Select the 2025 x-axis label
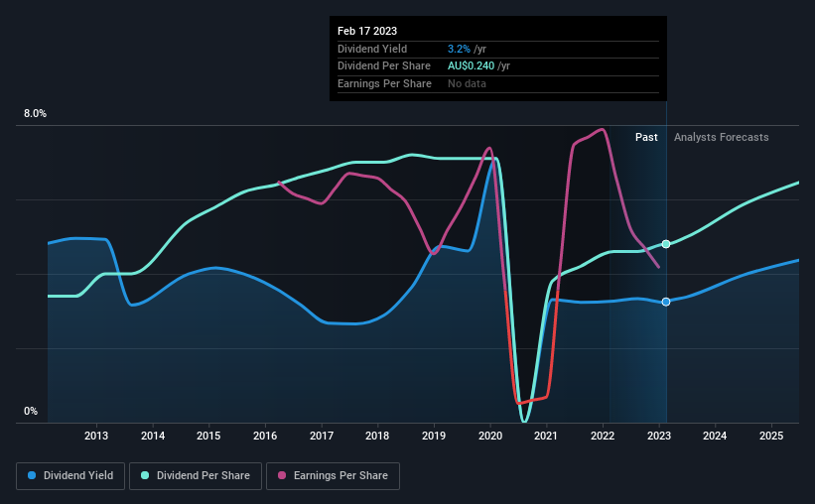Viewport: 815px width, 504px height. pos(771,436)
